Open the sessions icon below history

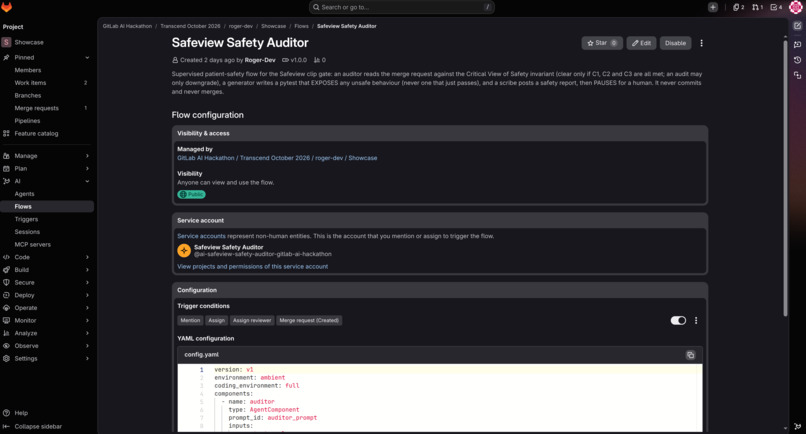(797, 76)
